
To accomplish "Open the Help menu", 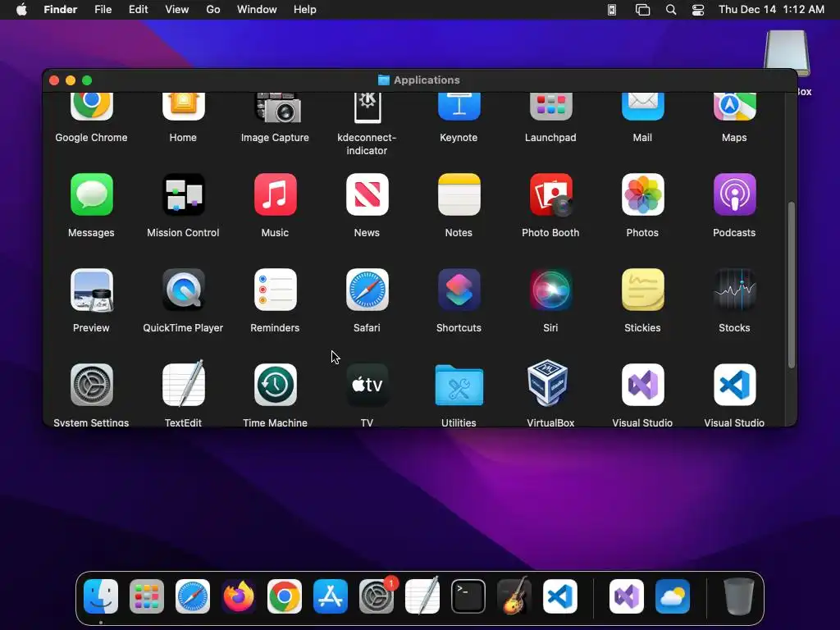I will coord(305,10).
